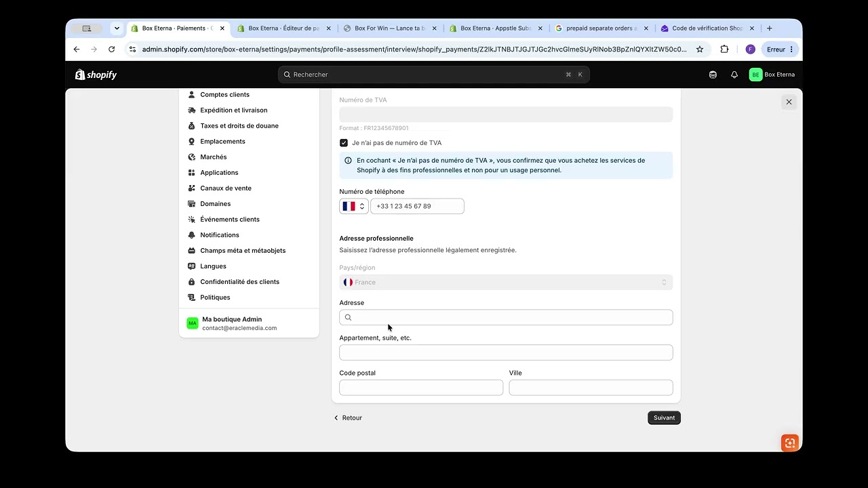Focus the Code postal field
Viewport: 868px width, 488px height.
pos(421,388)
